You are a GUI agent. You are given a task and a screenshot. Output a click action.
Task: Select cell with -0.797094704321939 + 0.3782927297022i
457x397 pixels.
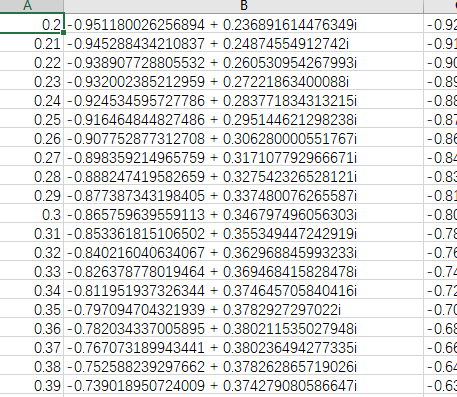[243, 308]
